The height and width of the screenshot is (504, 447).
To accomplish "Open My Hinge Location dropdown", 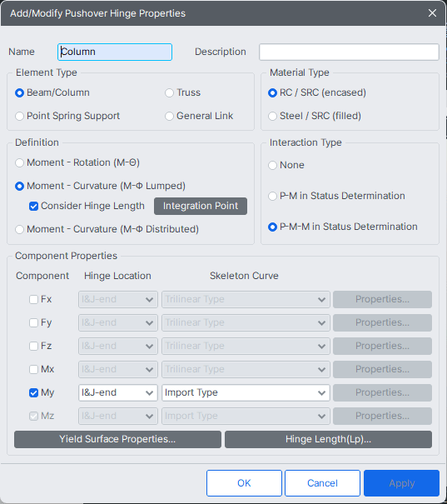I will click(118, 392).
